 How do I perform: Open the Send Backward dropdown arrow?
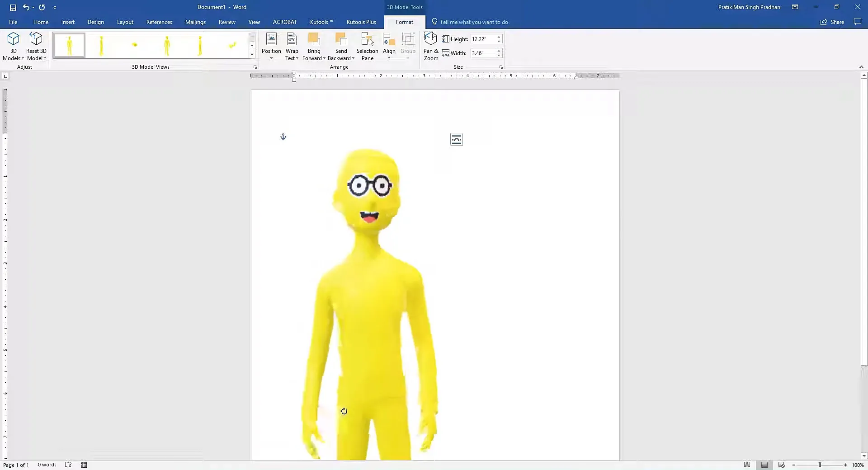[353, 58]
